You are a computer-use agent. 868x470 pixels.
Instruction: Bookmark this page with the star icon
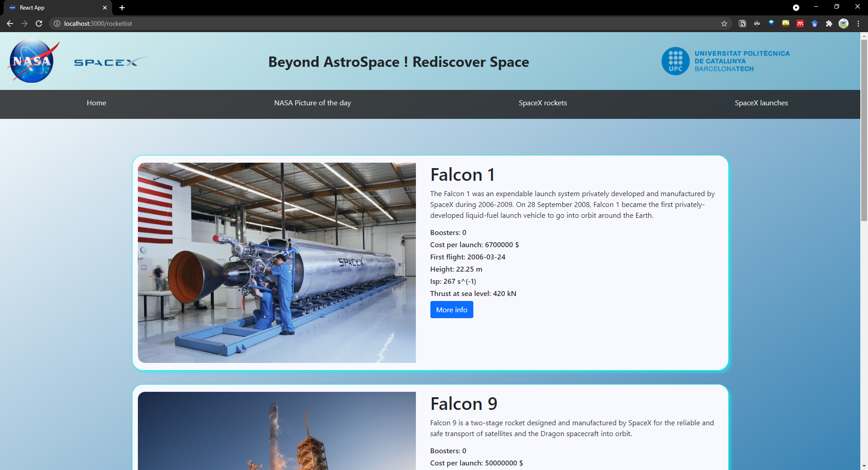click(x=724, y=23)
